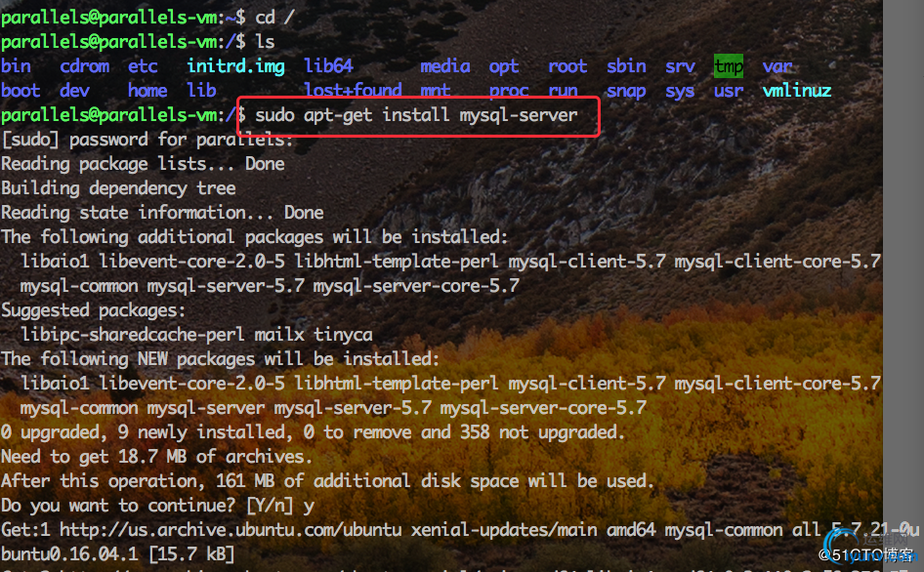Click the 'home' directory name
924x572 pixels.
point(147,91)
